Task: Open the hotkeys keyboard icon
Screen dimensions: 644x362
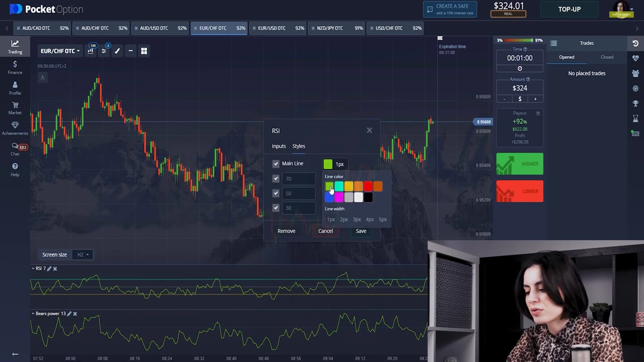Action: point(635,133)
